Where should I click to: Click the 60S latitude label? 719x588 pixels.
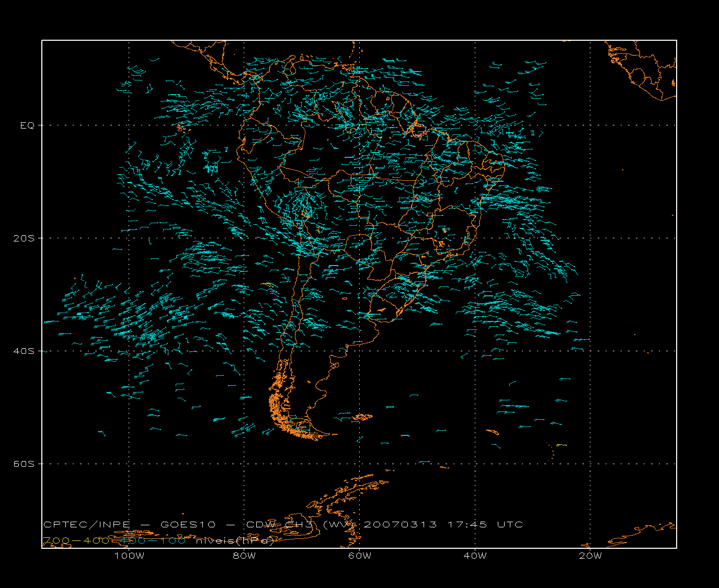(x=24, y=464)
